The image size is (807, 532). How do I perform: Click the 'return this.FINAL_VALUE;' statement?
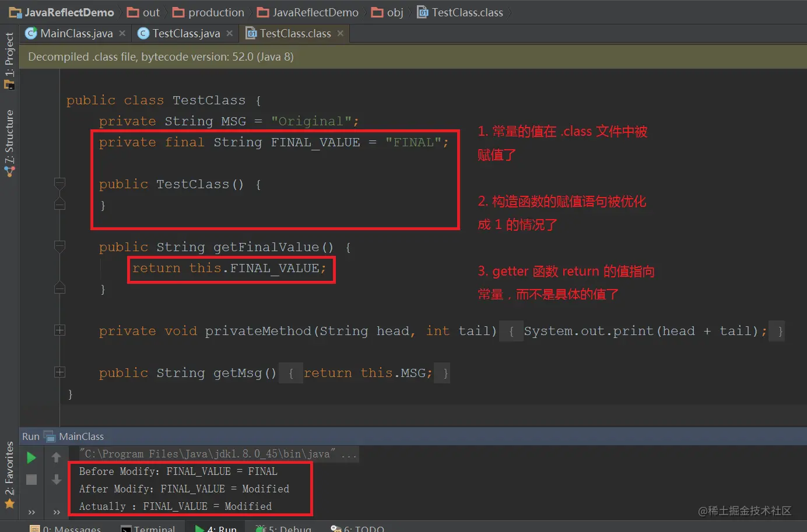[x=229, y=268]
